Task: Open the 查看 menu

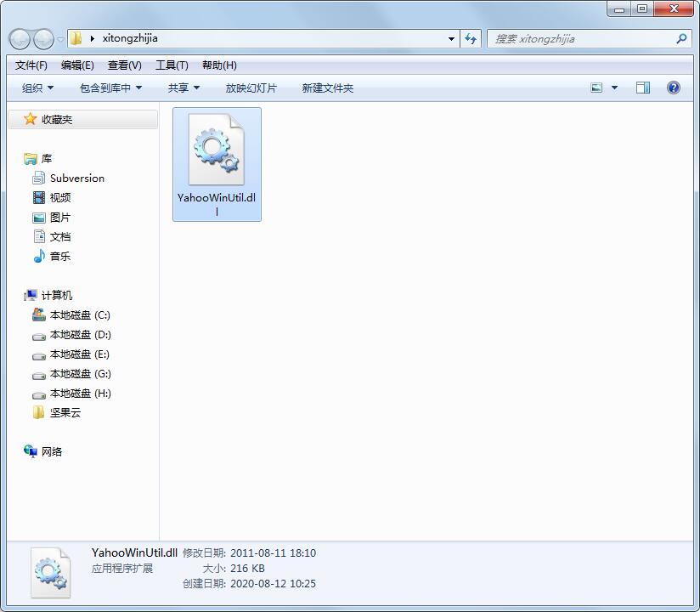Action: (121, 65)
